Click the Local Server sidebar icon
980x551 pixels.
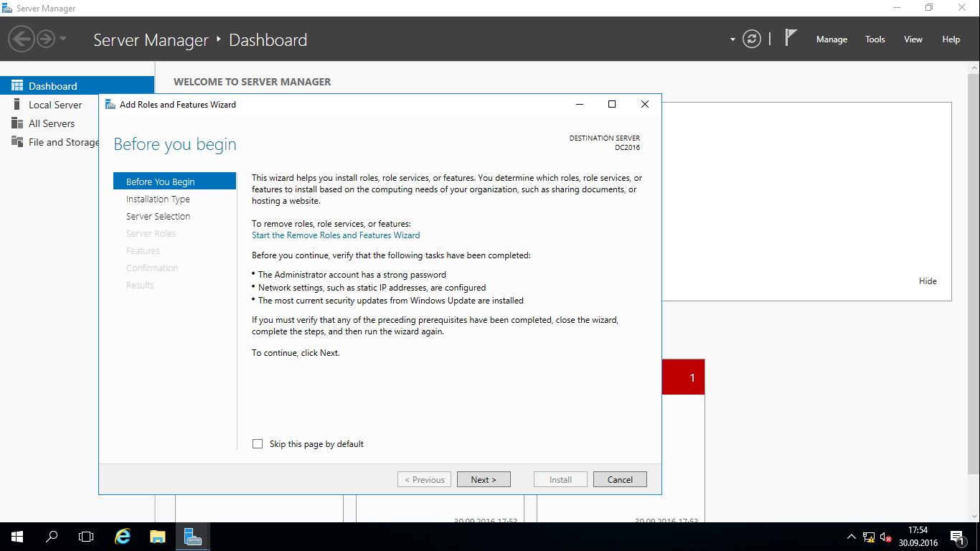point(17,104)
